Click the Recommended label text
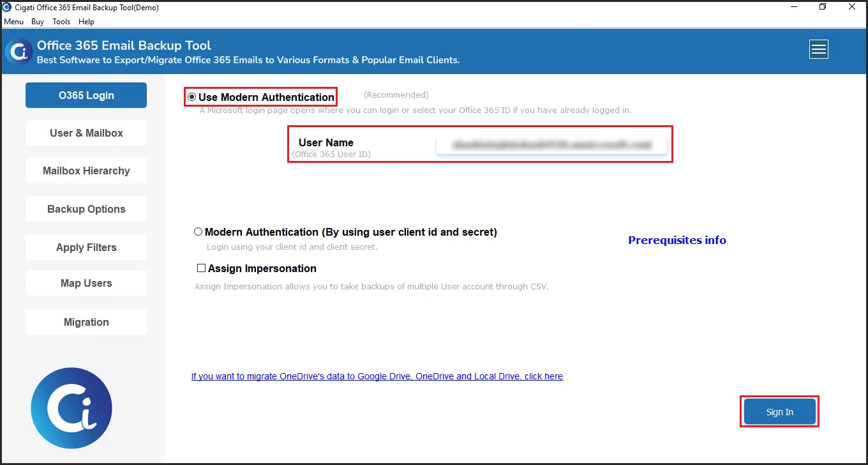Image resolution: width=868 pixels, height=465 pixels. coord(396,95)
